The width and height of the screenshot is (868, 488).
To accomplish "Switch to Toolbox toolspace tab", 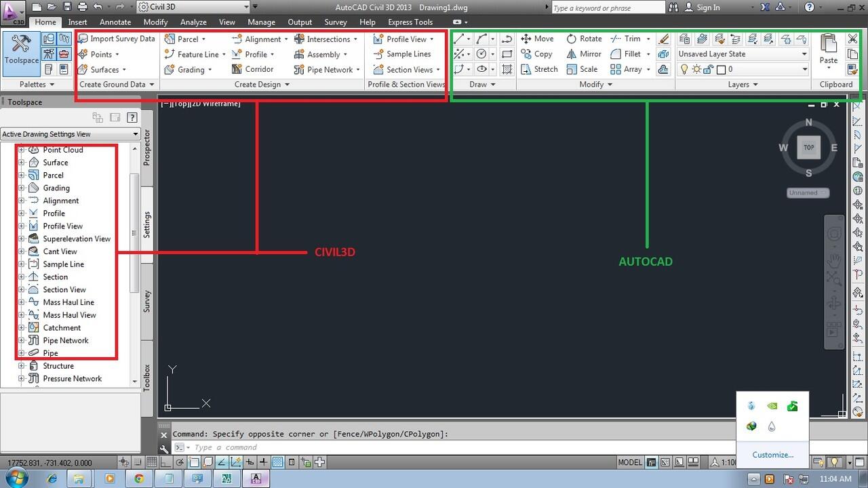I will click(147, 378).
